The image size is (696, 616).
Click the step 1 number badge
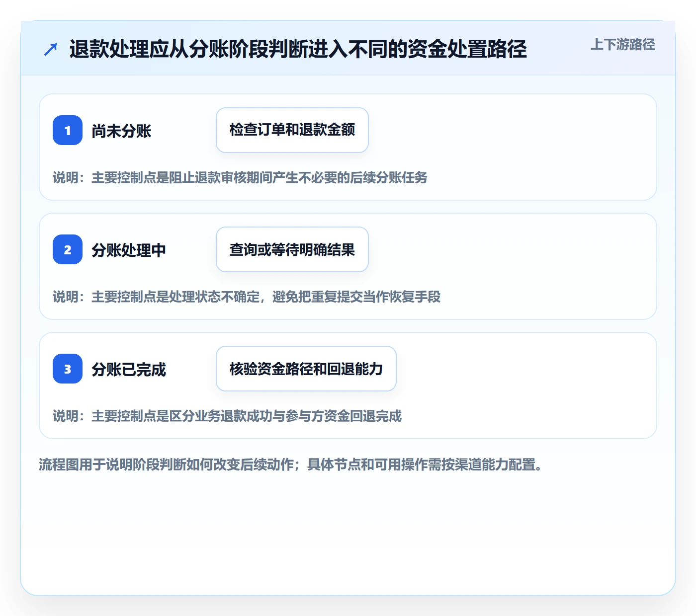coord(68,130)
